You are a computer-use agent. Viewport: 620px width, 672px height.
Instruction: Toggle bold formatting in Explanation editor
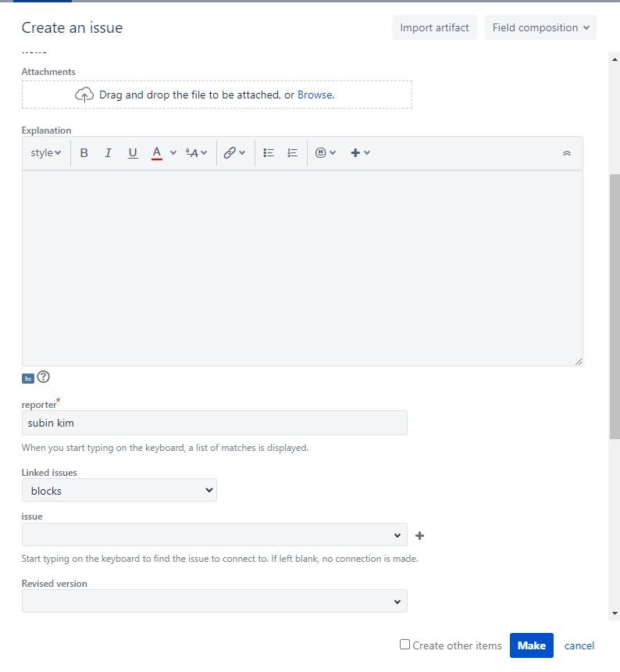click(84, 153)
